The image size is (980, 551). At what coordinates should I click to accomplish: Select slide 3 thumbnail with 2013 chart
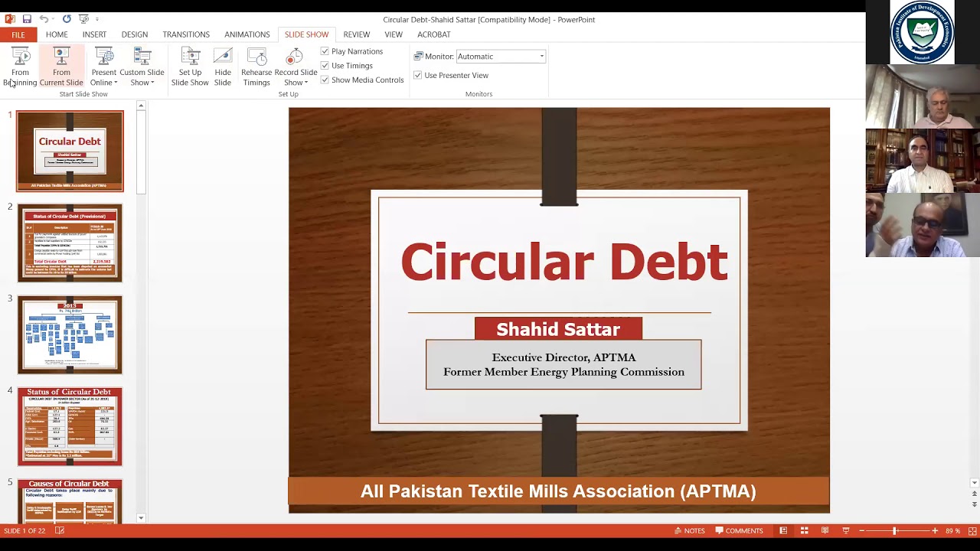pyautogui.click(x=70, y=334)
